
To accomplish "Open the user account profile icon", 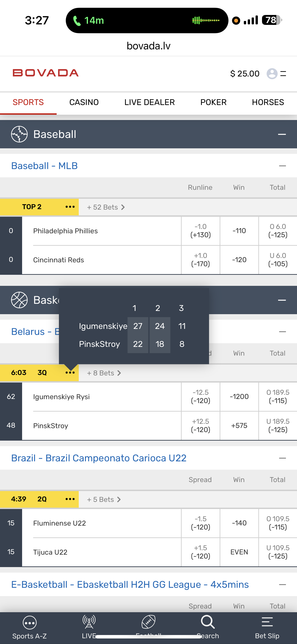I will point(272,73).
